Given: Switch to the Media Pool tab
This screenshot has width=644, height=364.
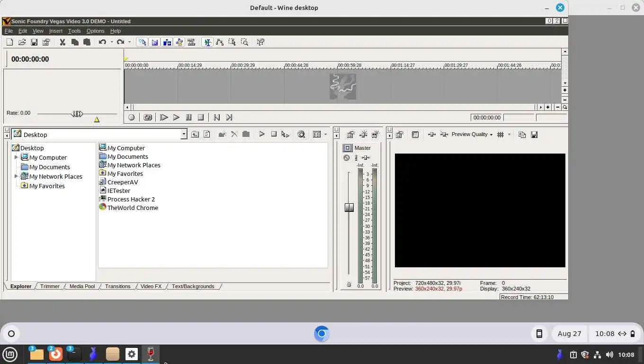Looking at the screenshot, I should point(82,286).
